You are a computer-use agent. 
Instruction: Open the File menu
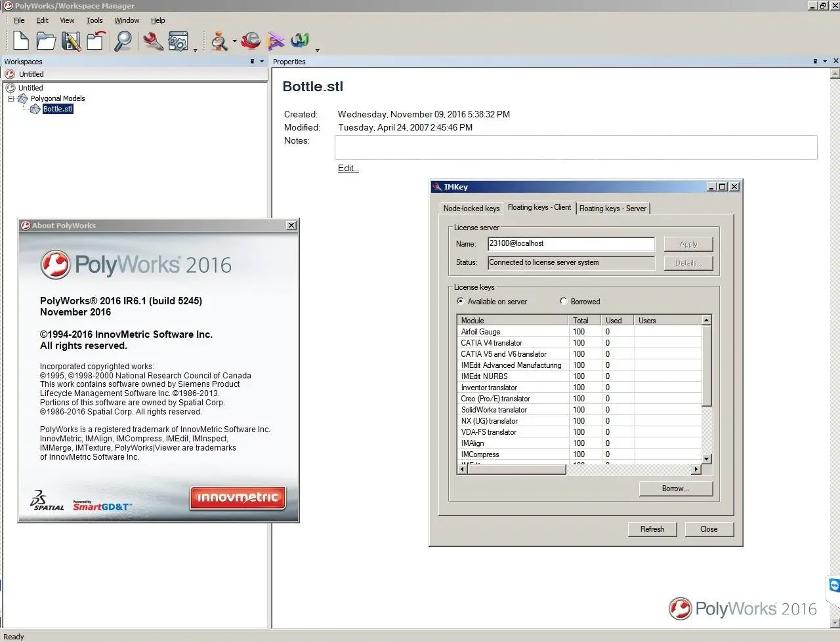pos(19,20)
